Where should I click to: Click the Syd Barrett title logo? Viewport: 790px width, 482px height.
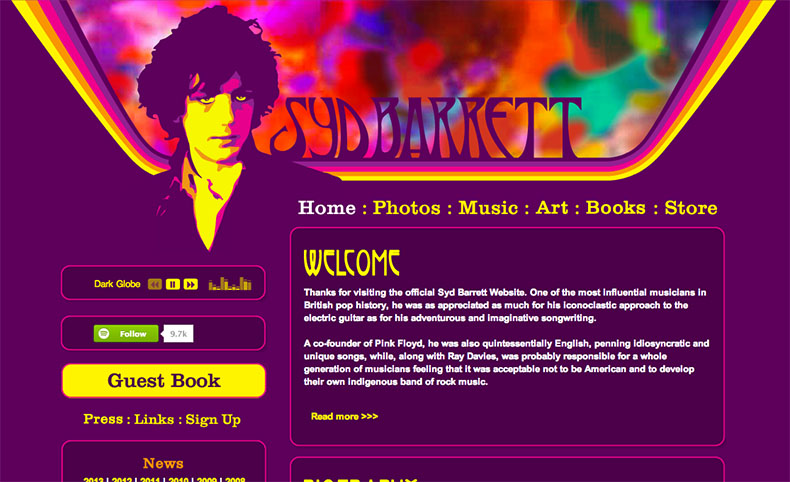426,128
